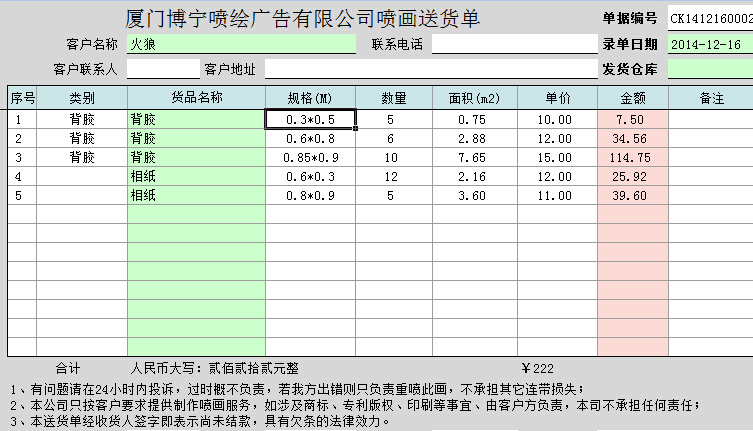This screenshot has width=753, height=431.
Task: Select unit price cell 10.00
Action: click(x=558, y=119)
